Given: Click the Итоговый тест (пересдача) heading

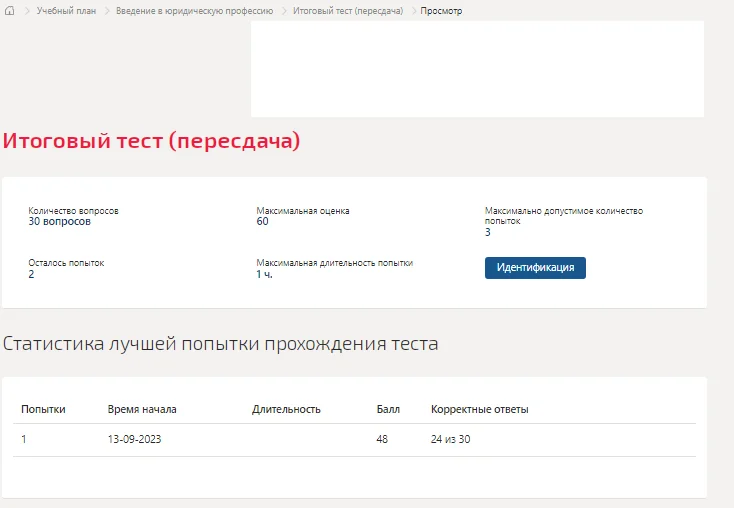Looking at the screenshot, I should [151, 140].
